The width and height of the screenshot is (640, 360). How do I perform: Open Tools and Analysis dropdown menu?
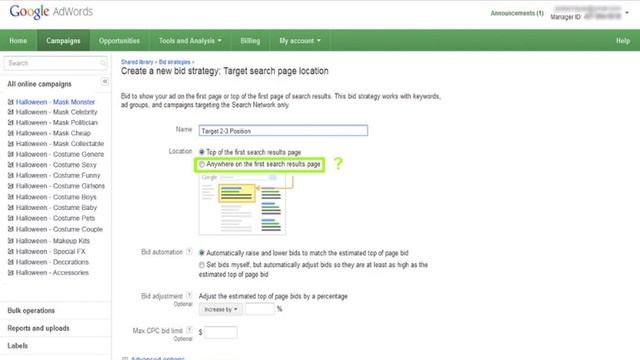coord(190,41)
